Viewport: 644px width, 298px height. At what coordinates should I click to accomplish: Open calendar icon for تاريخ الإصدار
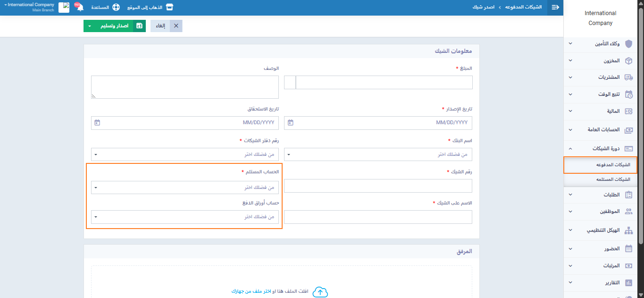tap(291, 123)
